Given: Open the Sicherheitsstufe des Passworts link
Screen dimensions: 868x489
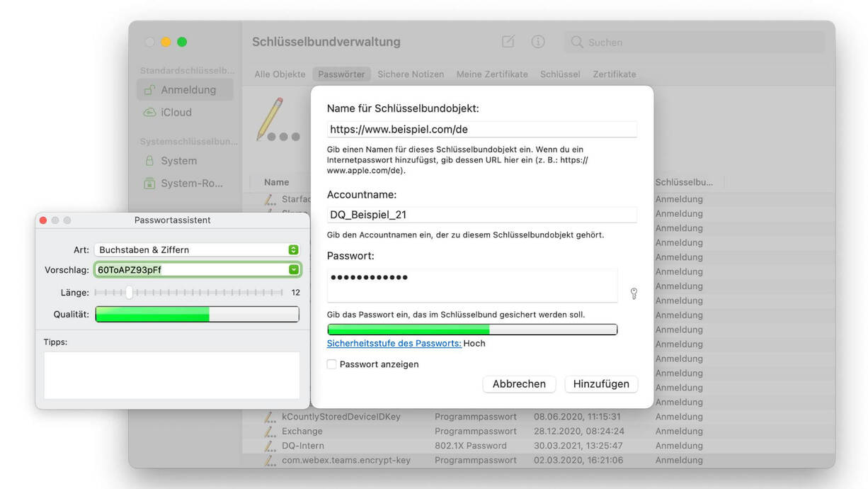Looking at the screenshot, I should click(x=393, y=343).
